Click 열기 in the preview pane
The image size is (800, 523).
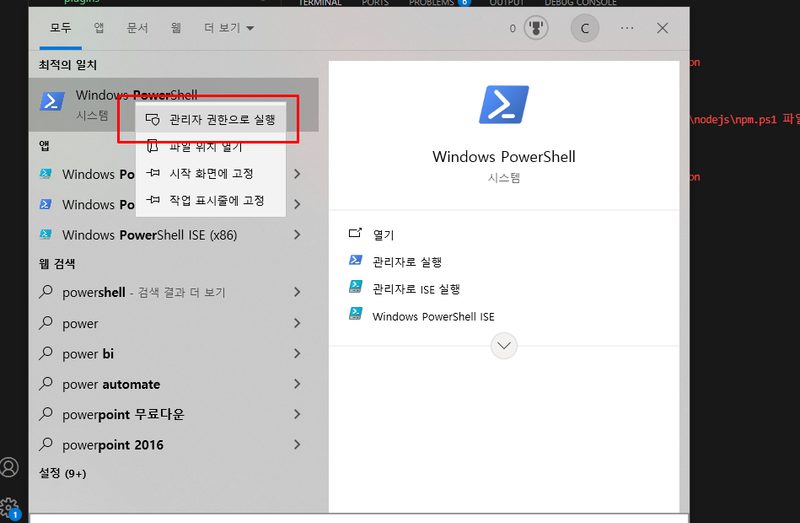383,235
